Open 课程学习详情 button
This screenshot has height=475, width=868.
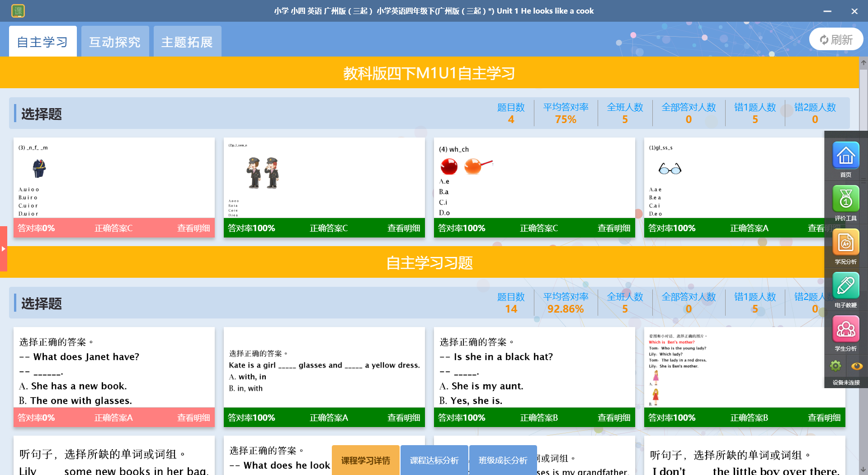[x=365, y=460]
